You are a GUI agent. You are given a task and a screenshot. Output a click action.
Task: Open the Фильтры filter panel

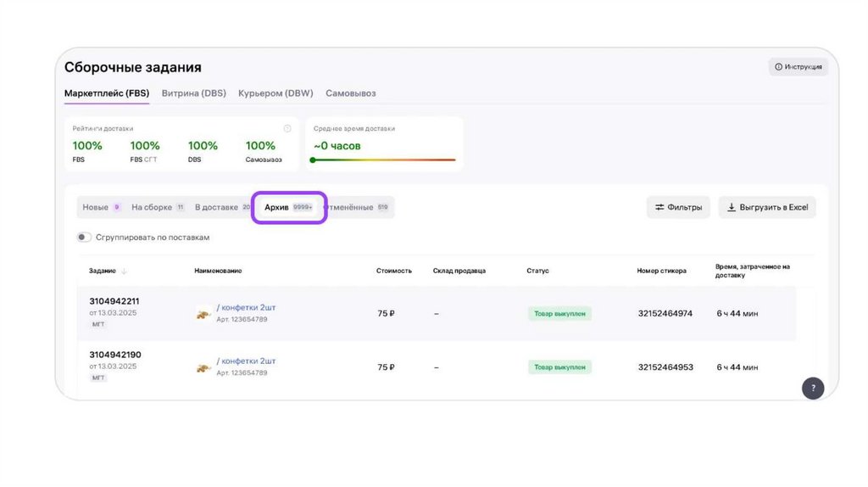[x=678, y=207]
